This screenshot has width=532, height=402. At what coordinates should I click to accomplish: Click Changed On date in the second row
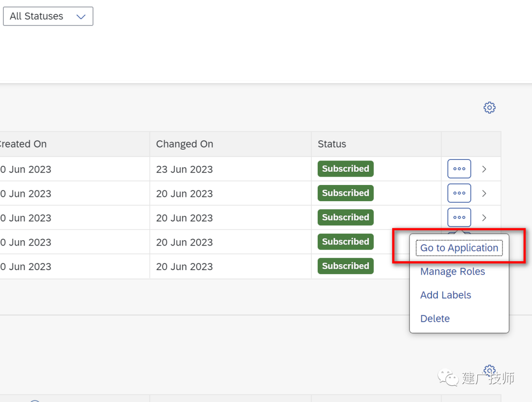184,193
